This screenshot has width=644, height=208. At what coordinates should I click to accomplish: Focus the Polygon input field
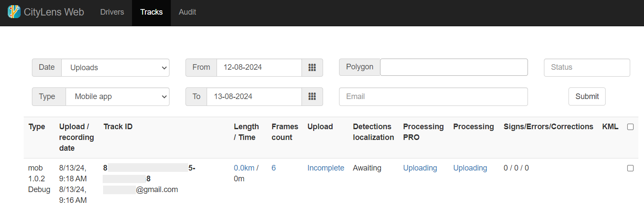(454, 68)
